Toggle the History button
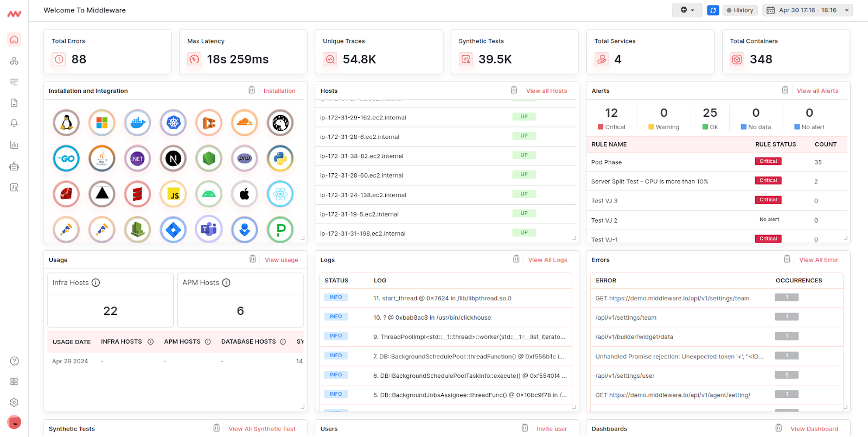This screenshot has height=437, width=868. 740,10
